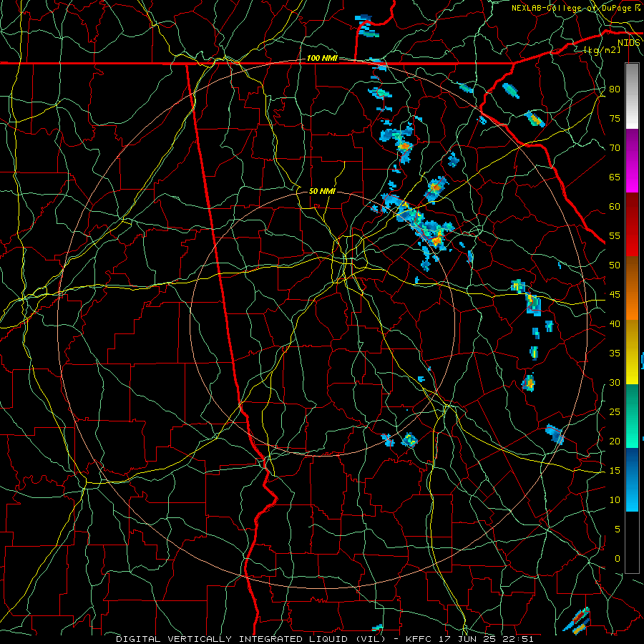Click the 65 value on the scale
The image size is (644, 644).
click(x=615, y=177)
